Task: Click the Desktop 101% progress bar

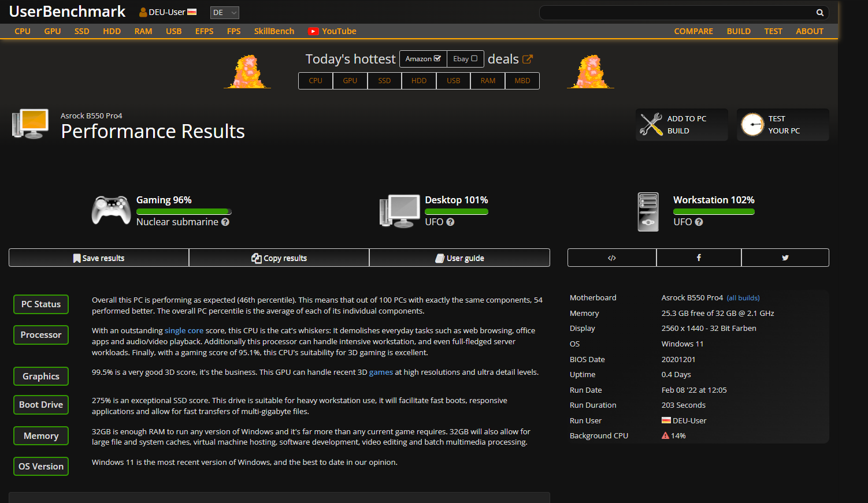Action: tap(457, 212)
